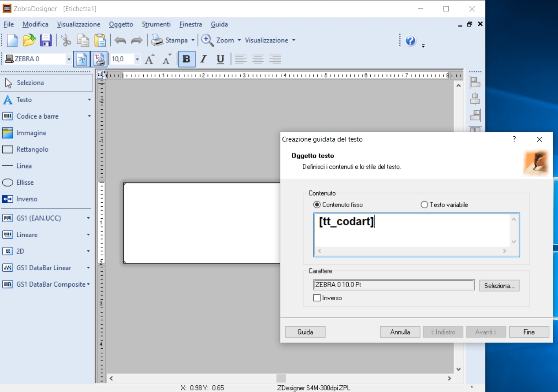The height and width of the screenshot is (392, 558).
Task: Open the Oggetto menu
Action: tap(121, 24)
